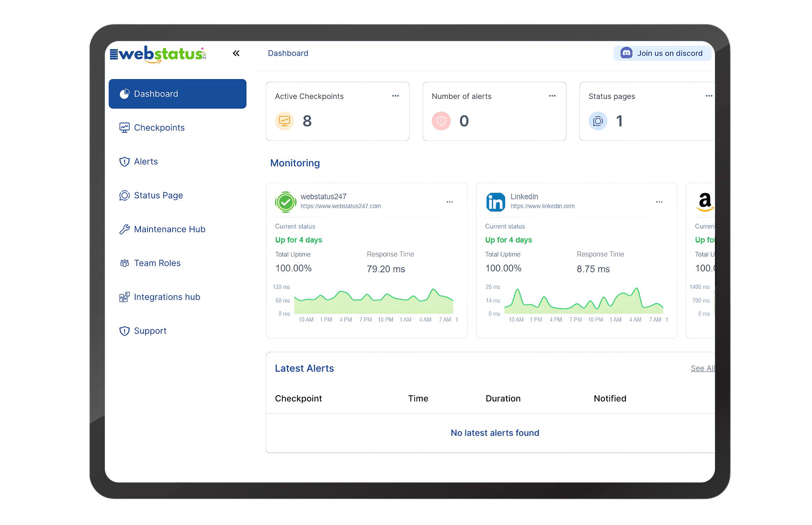
Task: Collapse the sidebar with the double chevron
Action: (236, 53)
